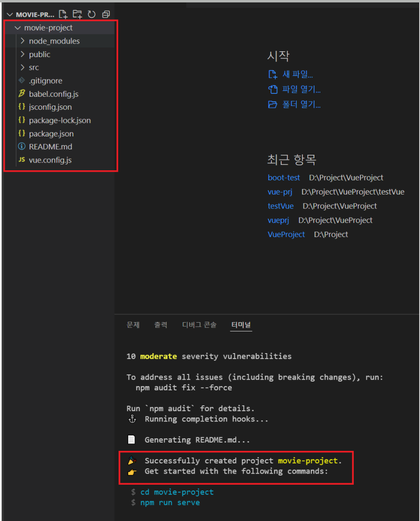Click the 'cd movie-project' terminal command
This screenshot has height=521, width=420.
[177, 492]
